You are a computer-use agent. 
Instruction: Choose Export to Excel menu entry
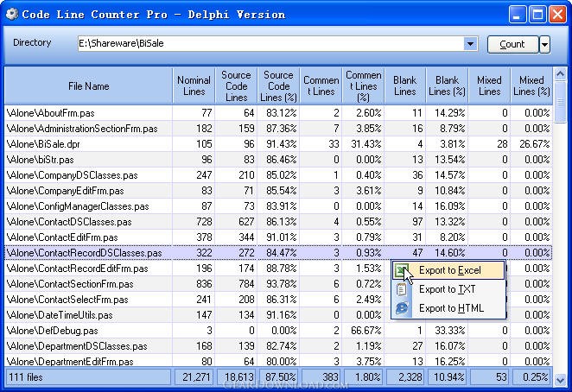point(448,270)
